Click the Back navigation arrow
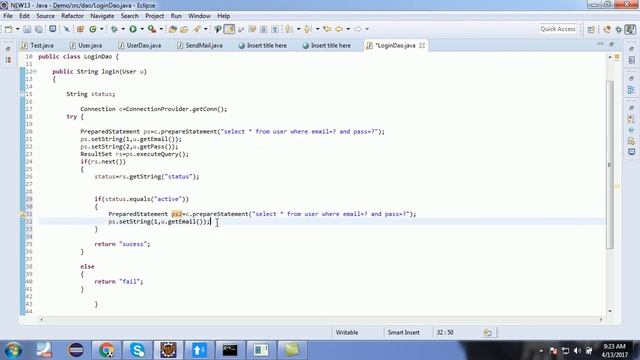Screen dimensions: 640x360 pyautogui.click(x=339, y=29)
